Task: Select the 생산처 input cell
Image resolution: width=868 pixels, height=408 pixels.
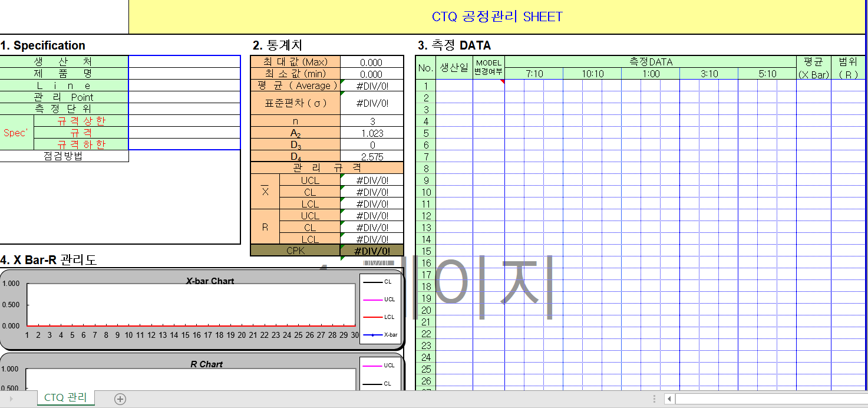Action: coord(184,62)
